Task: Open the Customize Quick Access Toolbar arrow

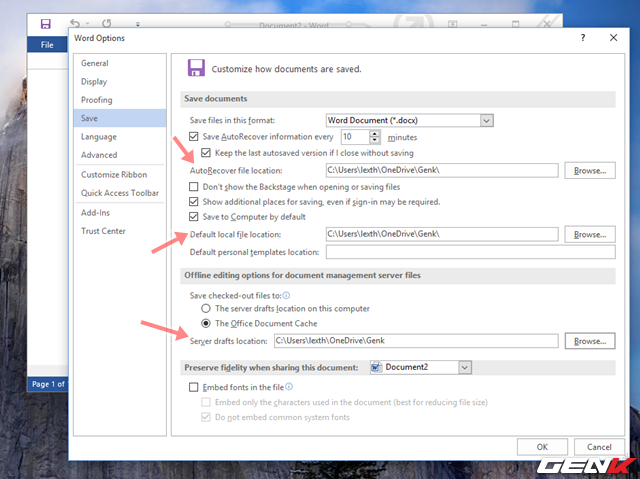Action: (138, 24)
